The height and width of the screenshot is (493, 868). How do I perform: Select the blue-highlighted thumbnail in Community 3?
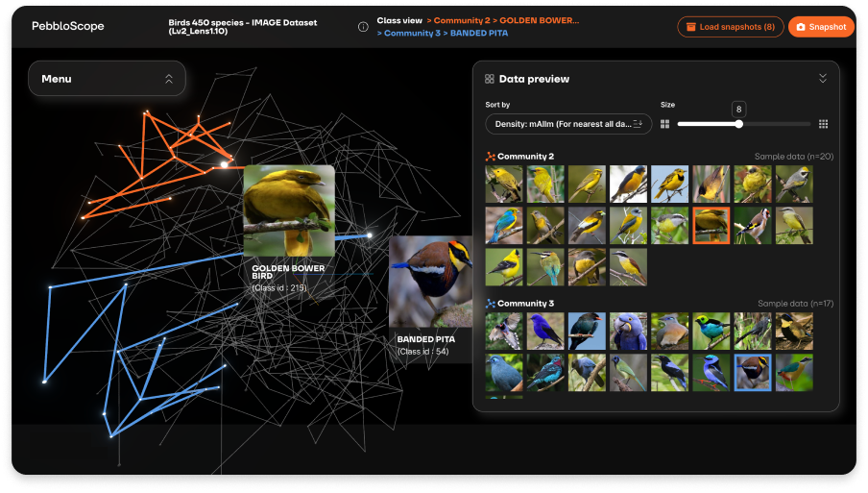tap(752, 373)
